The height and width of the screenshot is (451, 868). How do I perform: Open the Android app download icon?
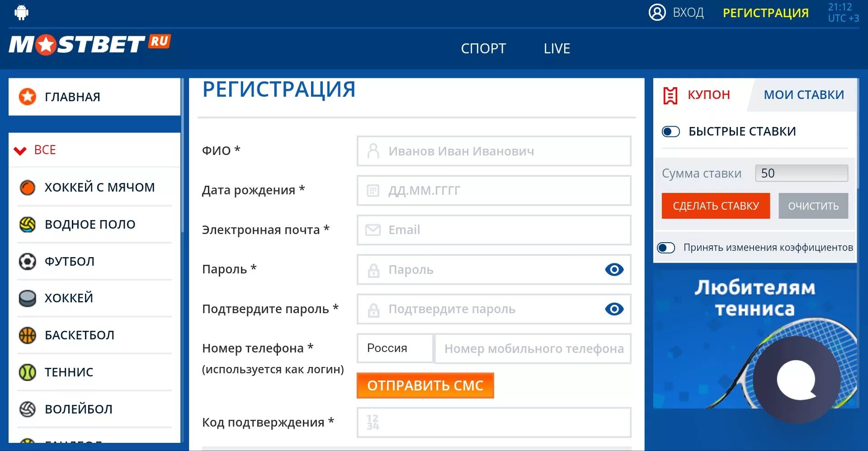(x=21, y=12)
